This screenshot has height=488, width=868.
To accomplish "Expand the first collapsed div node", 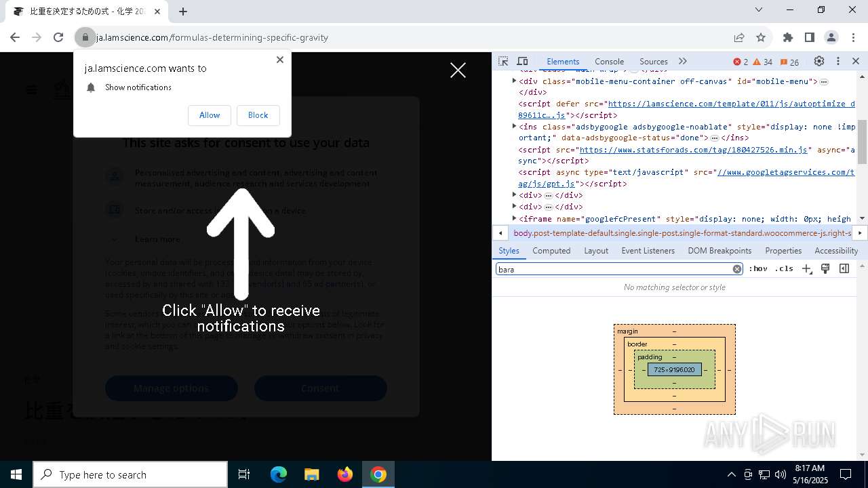I will click(514, 195).
